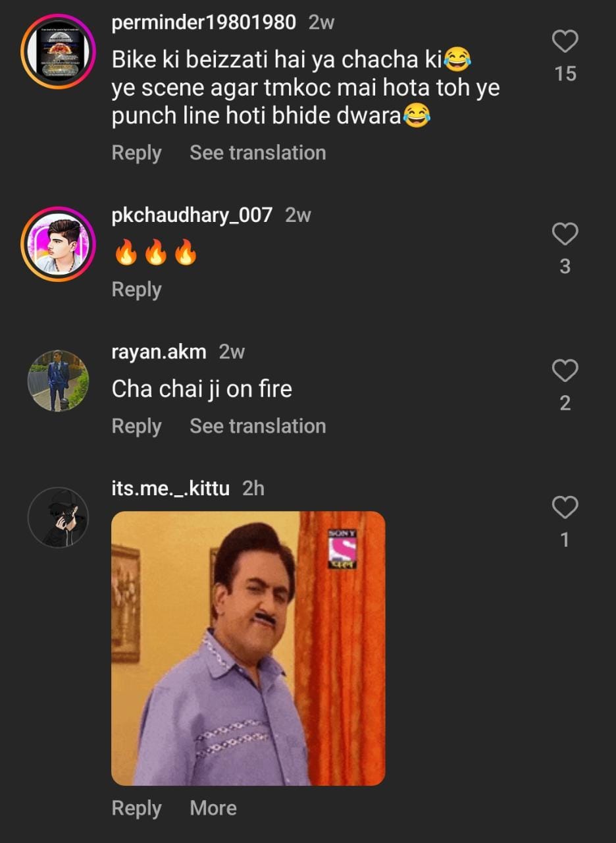Open username perminder19801980
This screenshot has width=616, height=843.
[x=204, y=22]
